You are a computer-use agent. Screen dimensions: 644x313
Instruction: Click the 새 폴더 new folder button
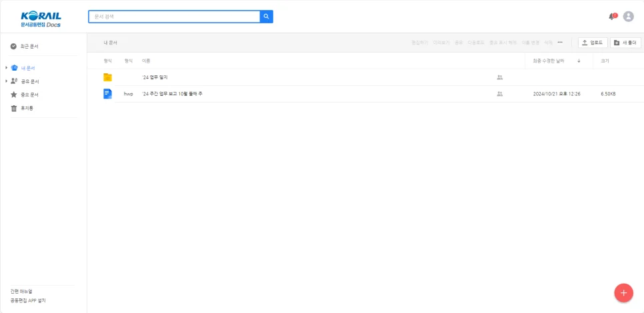click(626, 43)
